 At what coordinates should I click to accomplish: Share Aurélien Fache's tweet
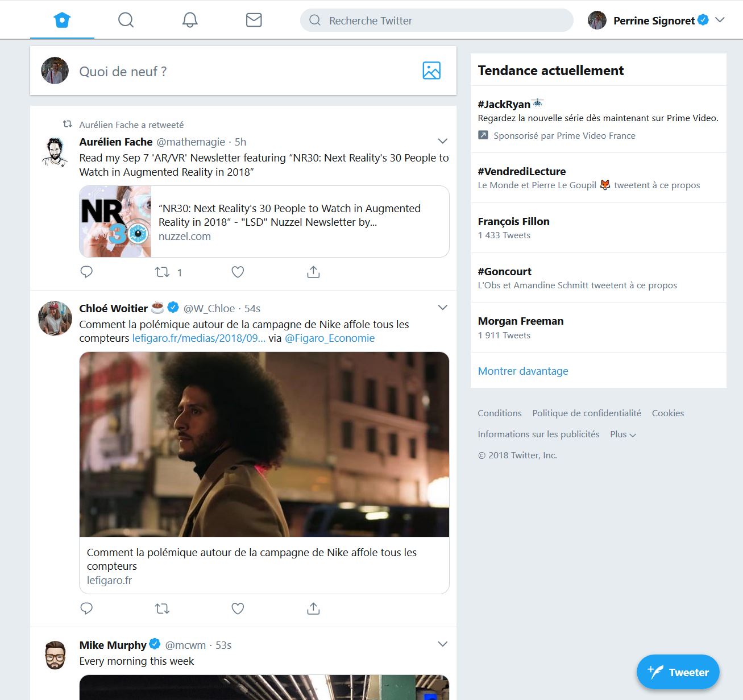(x=313, y=272)
